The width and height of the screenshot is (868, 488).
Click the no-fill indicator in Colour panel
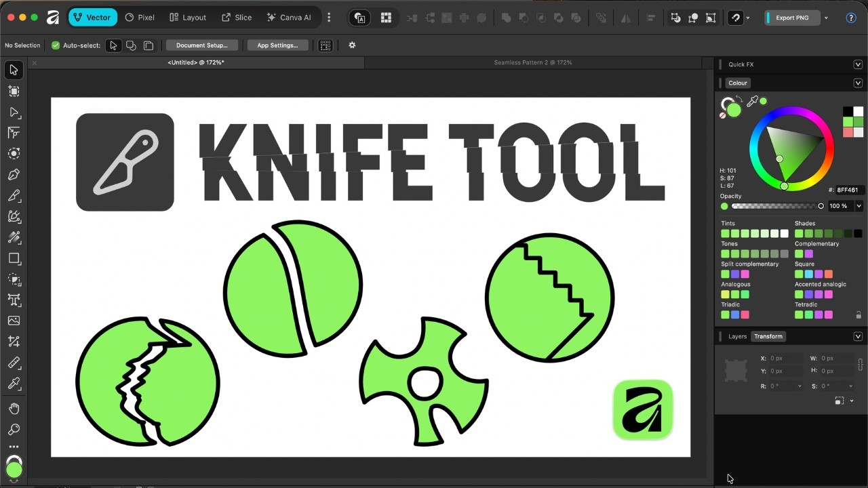(x=723, y=115)
